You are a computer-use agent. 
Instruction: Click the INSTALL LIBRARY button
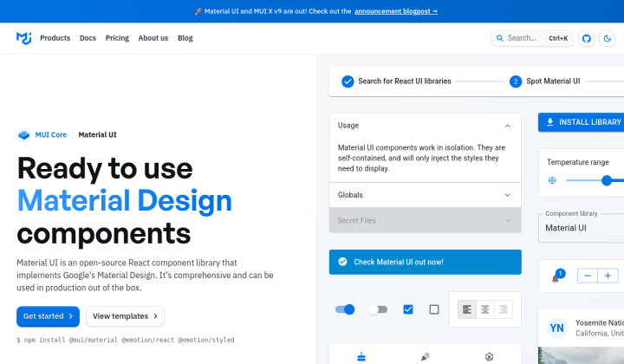(x=581, y=122)
